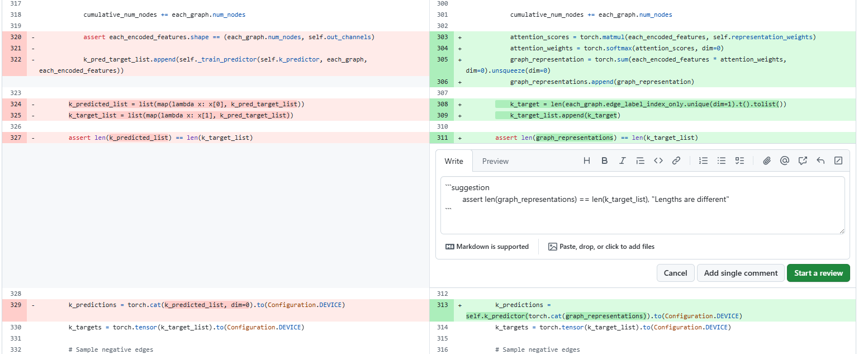Click Paste, drop, or click to add files

coord(601,247)
